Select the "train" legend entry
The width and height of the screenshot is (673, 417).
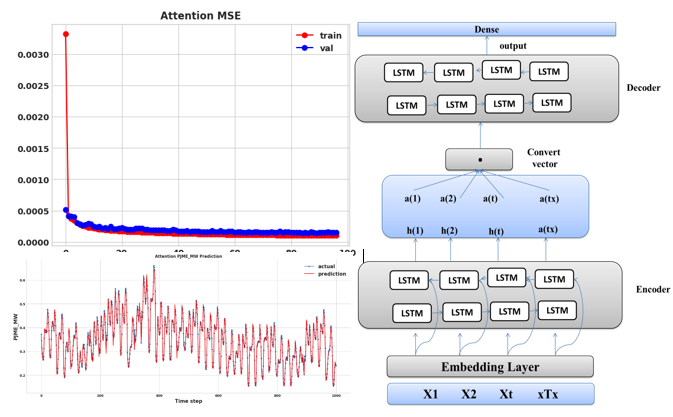point(319,36)
